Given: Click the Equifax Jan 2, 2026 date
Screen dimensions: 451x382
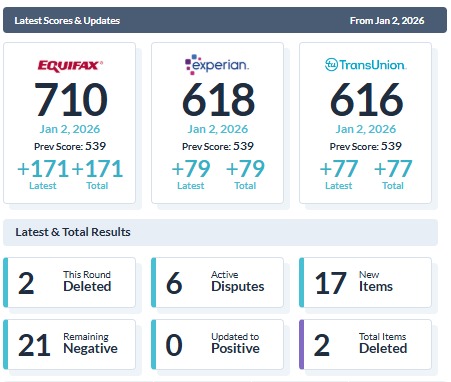Looking at the screenshot, I should click(x=70, y=129).
